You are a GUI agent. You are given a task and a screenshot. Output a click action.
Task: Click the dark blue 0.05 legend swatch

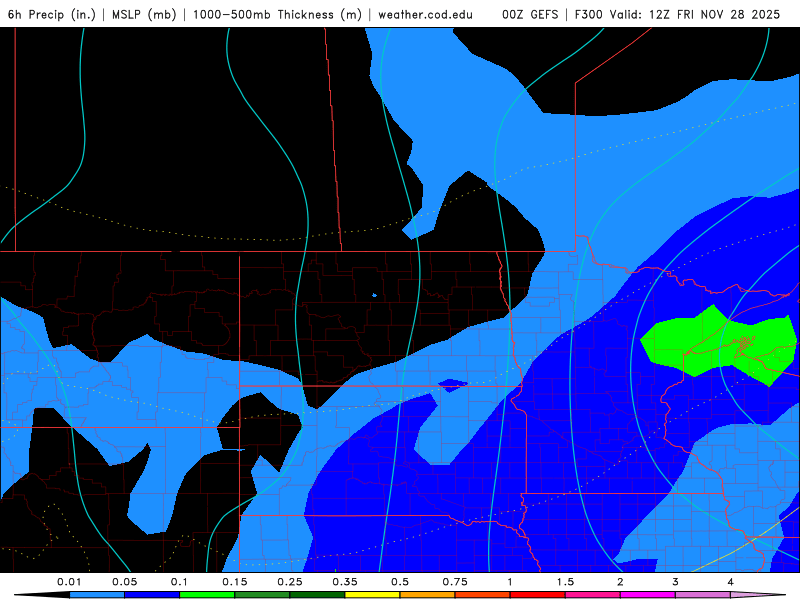click(152, 595)
